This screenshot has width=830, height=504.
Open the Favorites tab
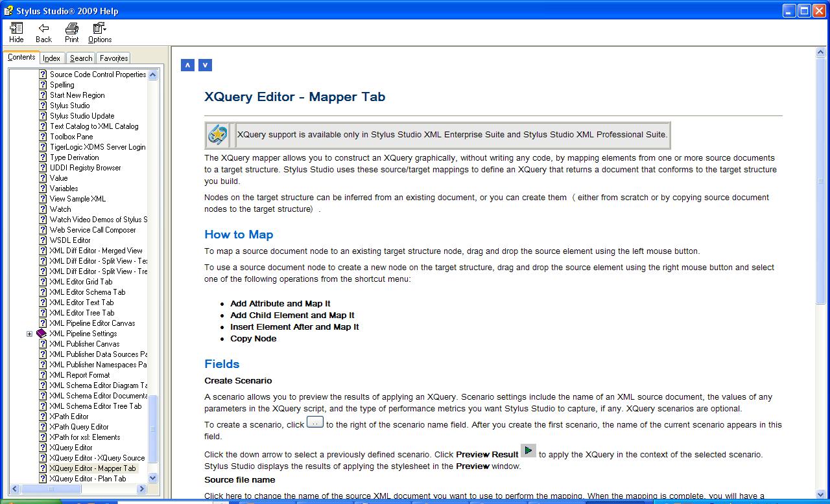[113, 58]
